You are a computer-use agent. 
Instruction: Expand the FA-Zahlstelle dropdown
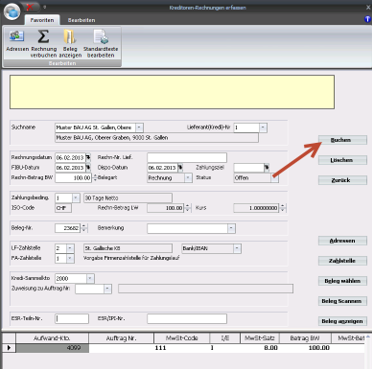click(x=70, y=258)
